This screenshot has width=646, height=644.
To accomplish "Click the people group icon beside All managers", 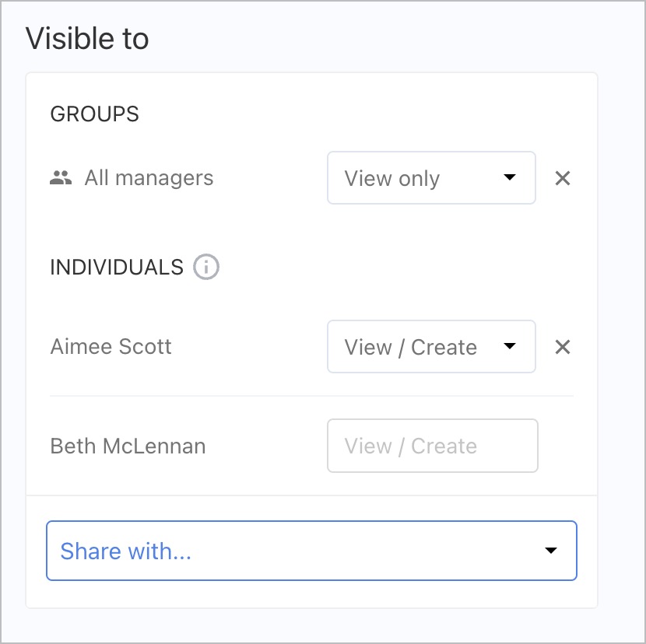I will pos(61,178).
